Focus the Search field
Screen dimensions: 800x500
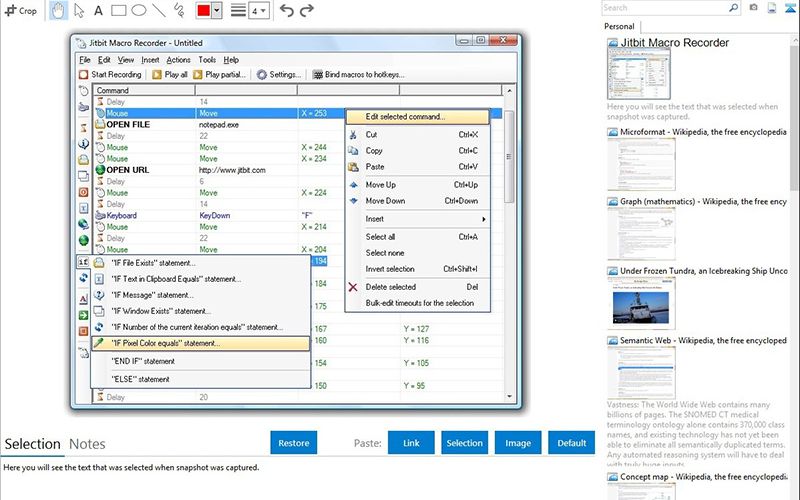coord(664,8)
